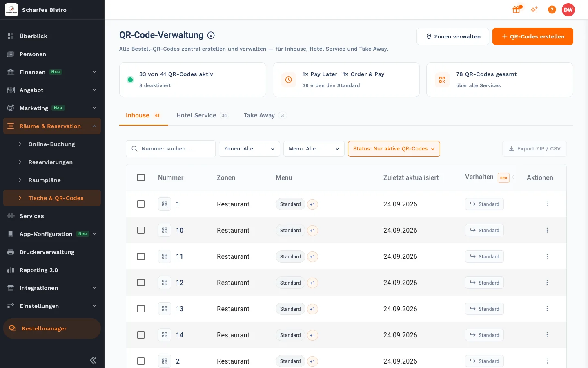Open the QR code icon for table 12
The image size is (588, 368).
tap(165, 283)
